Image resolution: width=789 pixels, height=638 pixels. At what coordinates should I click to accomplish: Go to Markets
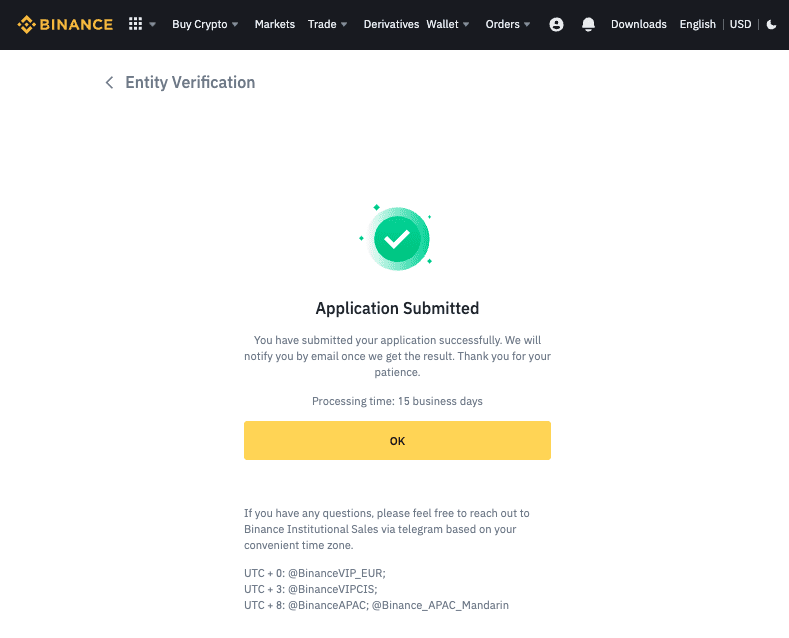coord(275,24)
